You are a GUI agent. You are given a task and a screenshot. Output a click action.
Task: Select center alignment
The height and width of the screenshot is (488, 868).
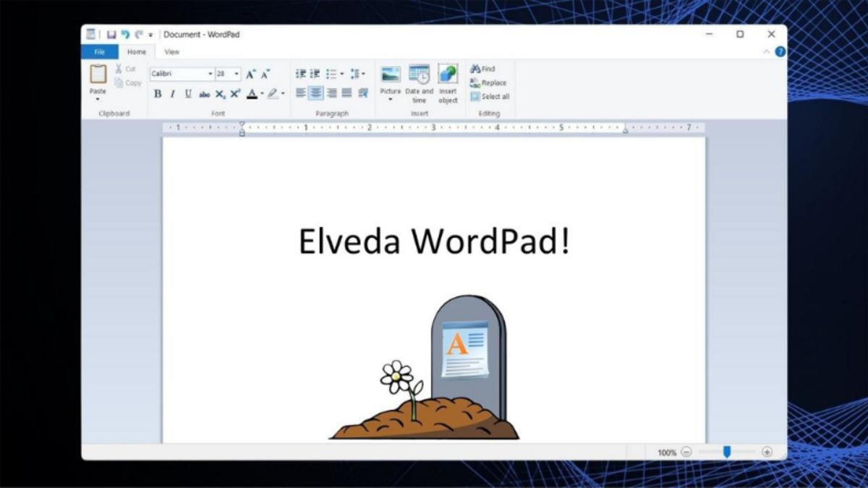pyautogui.click(x=316, y=93)
